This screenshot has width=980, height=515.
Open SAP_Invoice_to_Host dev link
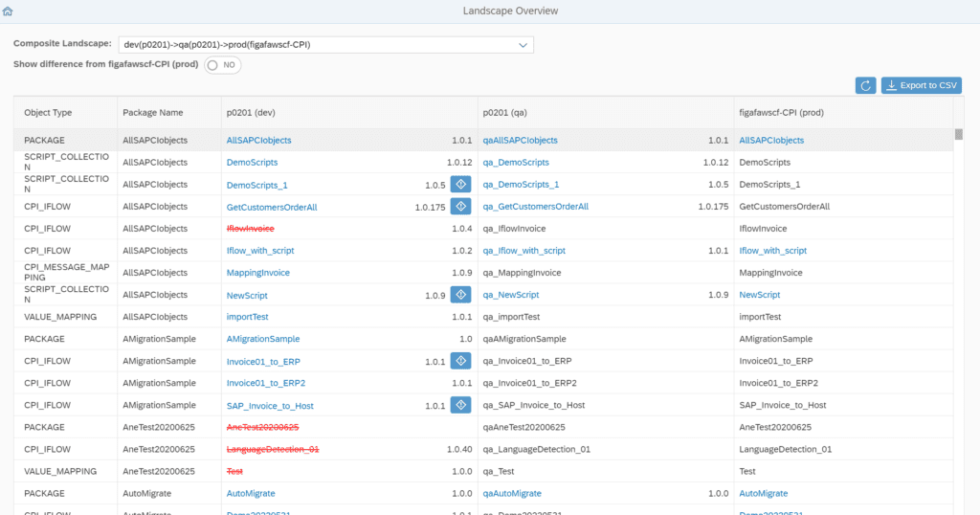pyautogui.click(x=270, y=406)
